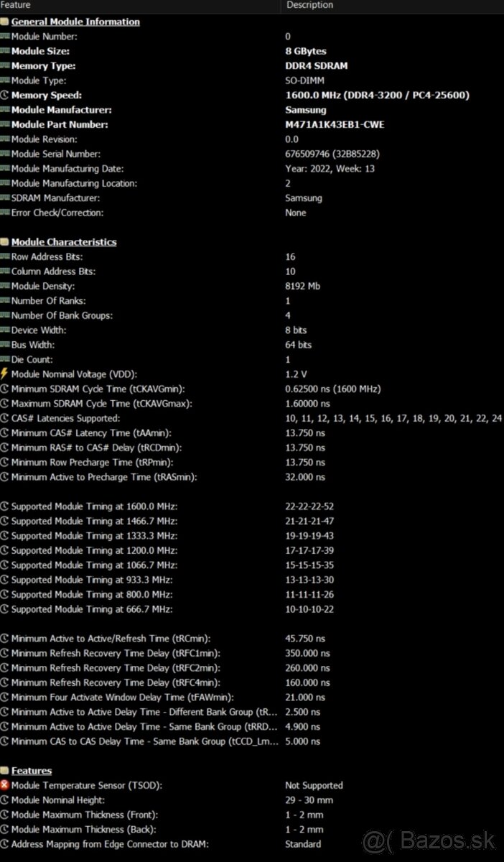Image resolution: width=504 pixels, height=862 pixels.
Task: Select the tRFC2min row label
Action: (x=116, y=668)
